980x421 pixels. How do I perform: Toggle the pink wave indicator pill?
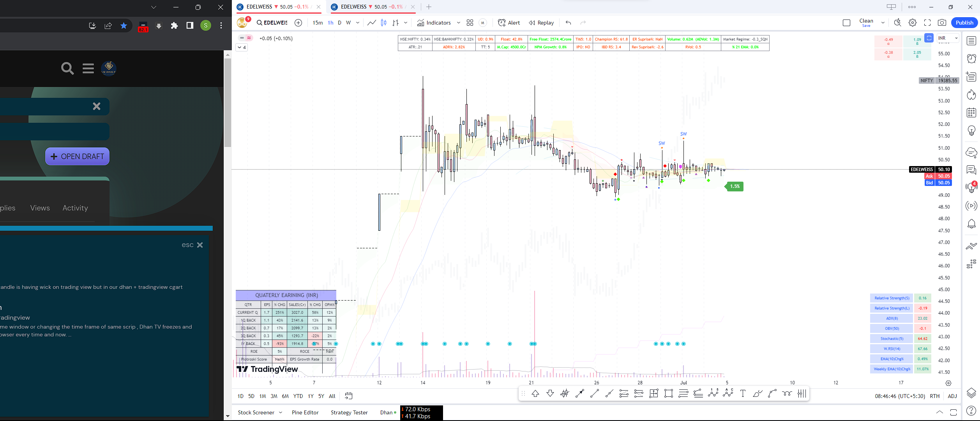249,38
